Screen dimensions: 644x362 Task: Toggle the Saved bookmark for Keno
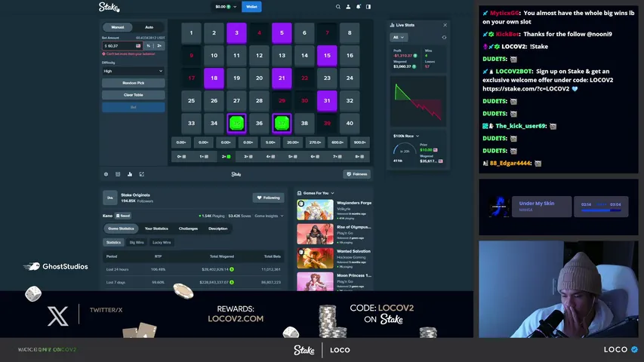[x=123, y=216]
